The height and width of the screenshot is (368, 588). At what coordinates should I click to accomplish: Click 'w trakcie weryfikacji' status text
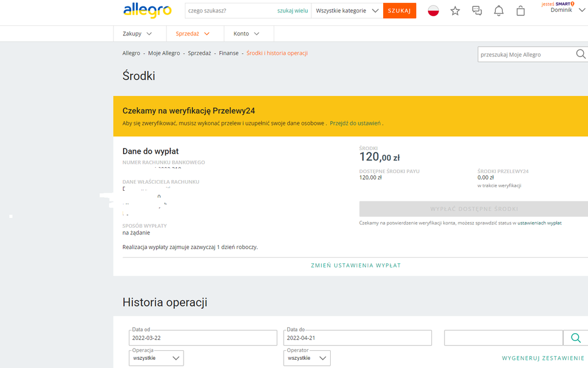[499, 185]
